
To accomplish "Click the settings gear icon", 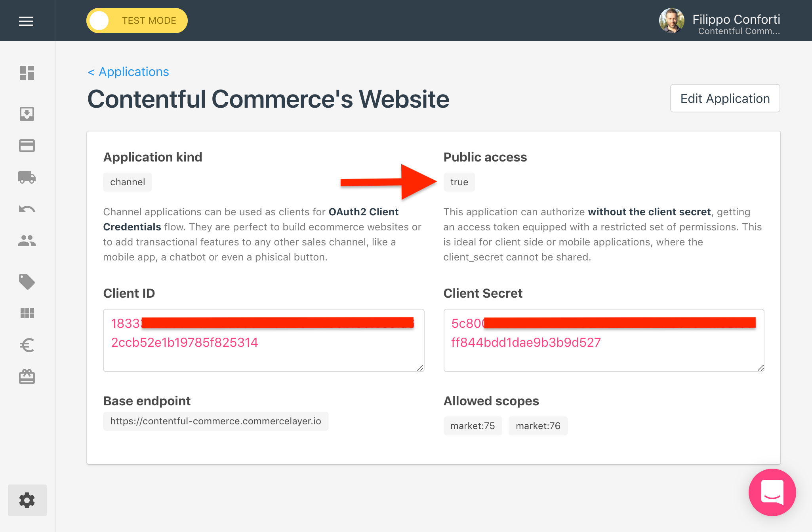I will (x=27, y=500).
